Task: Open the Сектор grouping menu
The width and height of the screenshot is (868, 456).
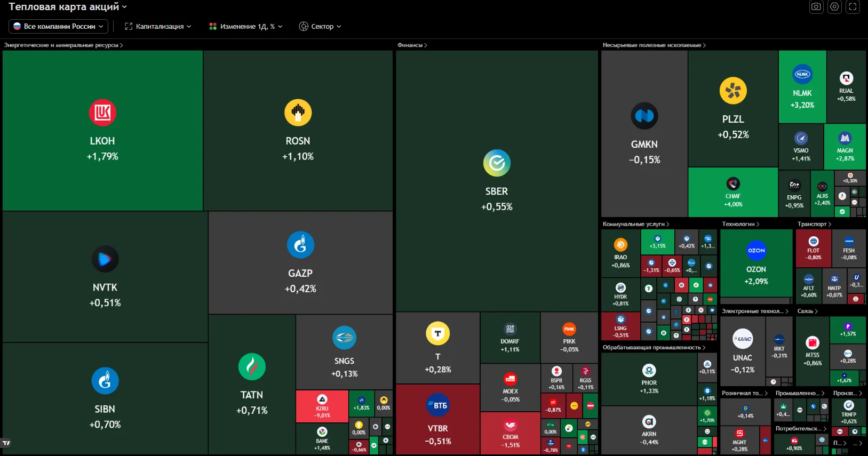Action: 320,26
